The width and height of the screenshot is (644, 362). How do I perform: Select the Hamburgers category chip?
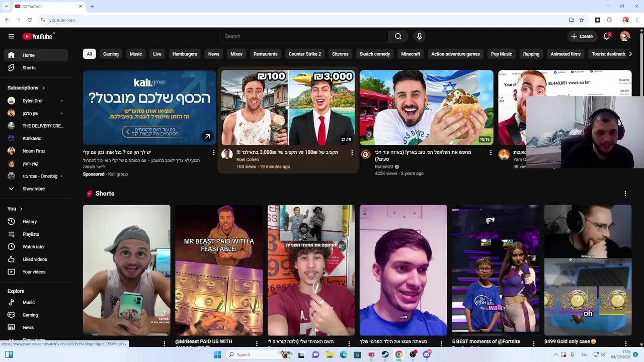pyautogui.click(x=185, y=54)
